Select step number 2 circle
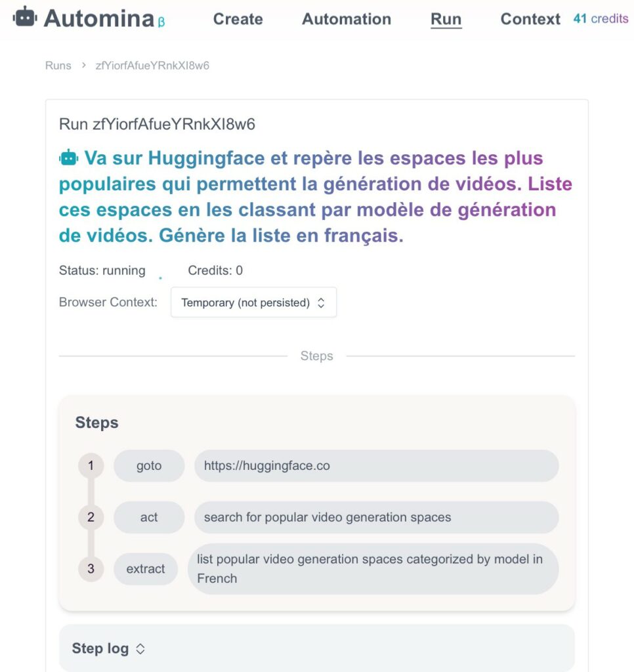This screenshot has width=634, height=672. [x=91, y=517]
